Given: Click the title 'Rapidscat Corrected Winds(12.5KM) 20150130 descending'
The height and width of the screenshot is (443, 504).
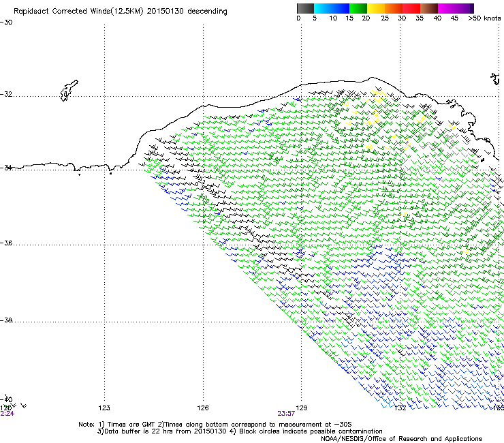Looking at the screenshot, I should tap(121, 12).
